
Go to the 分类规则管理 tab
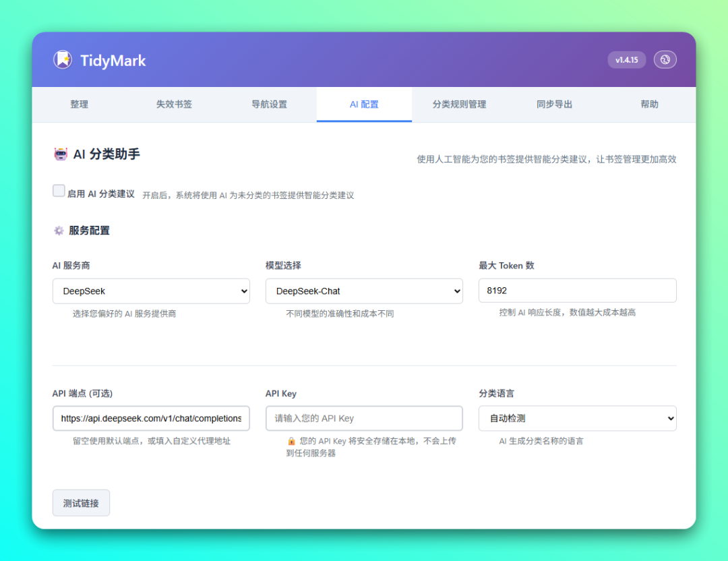click(459, 105)
